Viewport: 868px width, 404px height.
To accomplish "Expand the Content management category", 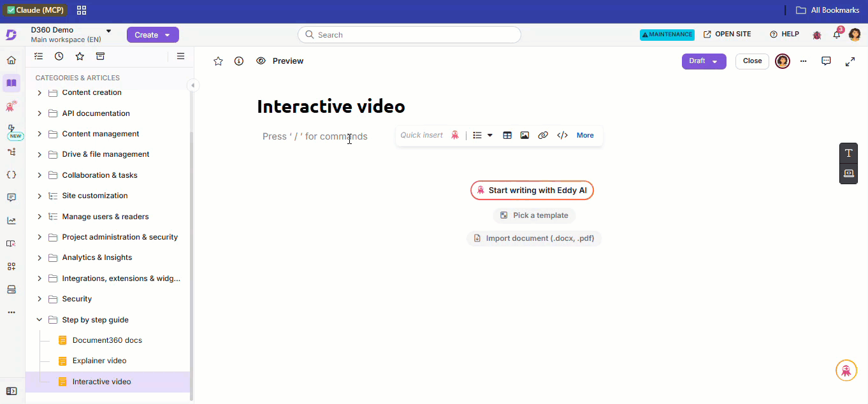I will (40, 134).
